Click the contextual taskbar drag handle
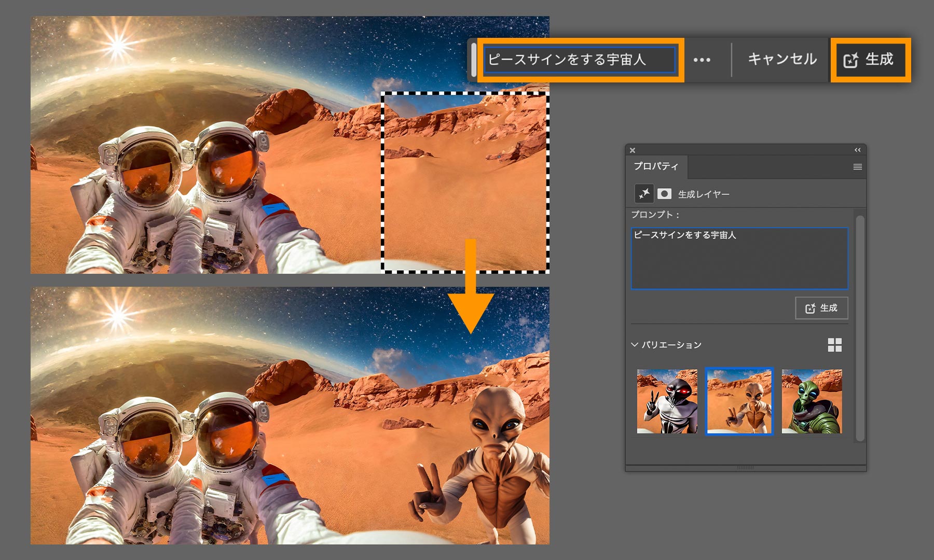 (474, 60)
